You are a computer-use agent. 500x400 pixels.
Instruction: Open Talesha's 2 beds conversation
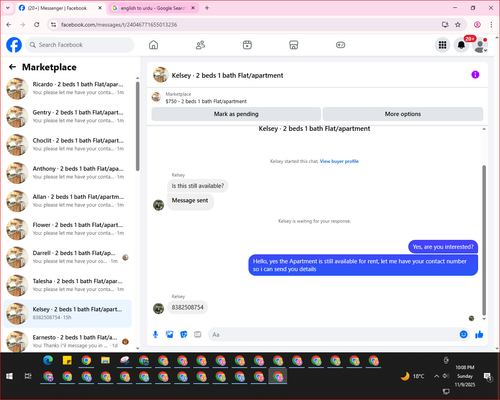click(x=68, y=285)
